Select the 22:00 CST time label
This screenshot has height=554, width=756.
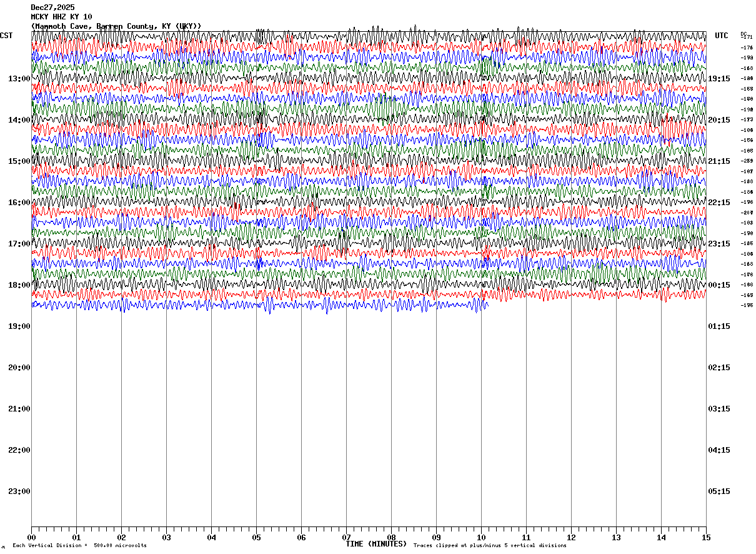[19, 450]
